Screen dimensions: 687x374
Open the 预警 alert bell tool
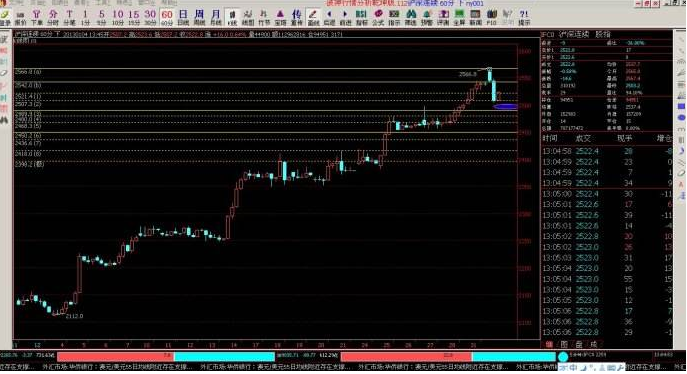click(x=426, y=18)
